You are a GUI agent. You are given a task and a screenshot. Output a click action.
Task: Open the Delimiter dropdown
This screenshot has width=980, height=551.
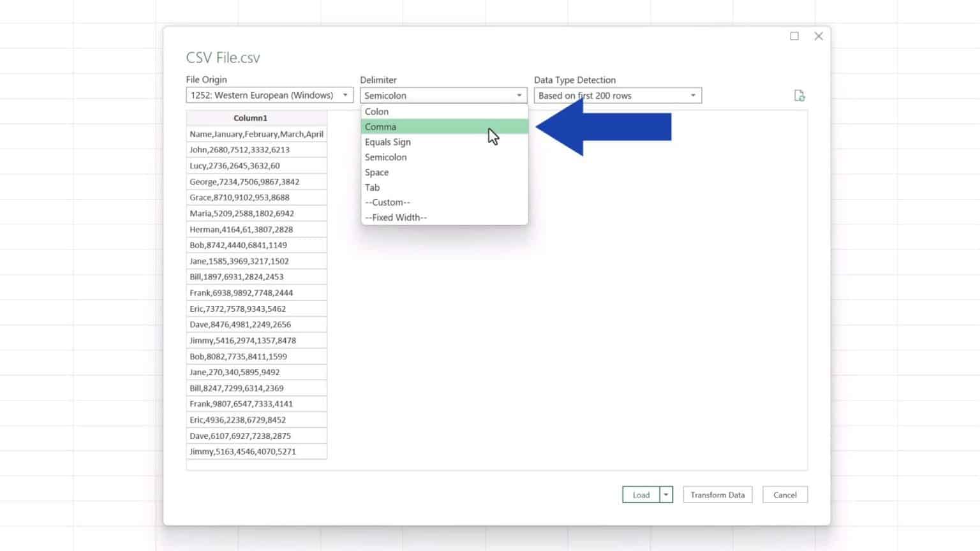click(x=519, y=95)
